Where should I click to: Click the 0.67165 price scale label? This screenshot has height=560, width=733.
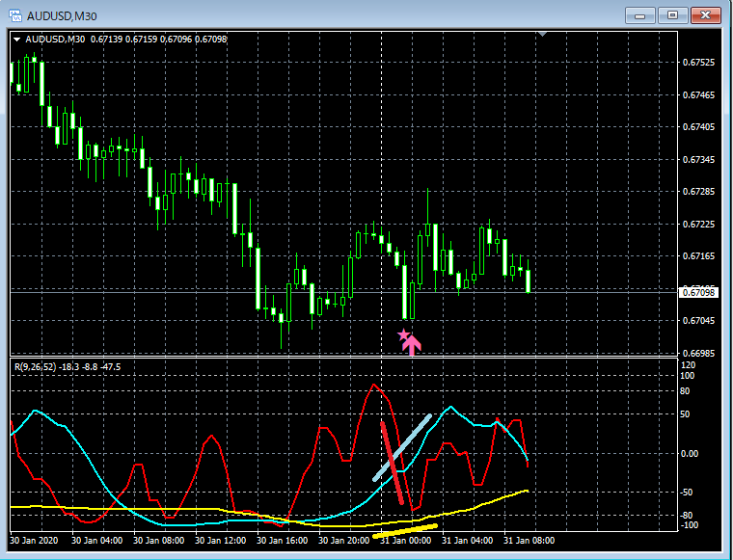(698, 256)
